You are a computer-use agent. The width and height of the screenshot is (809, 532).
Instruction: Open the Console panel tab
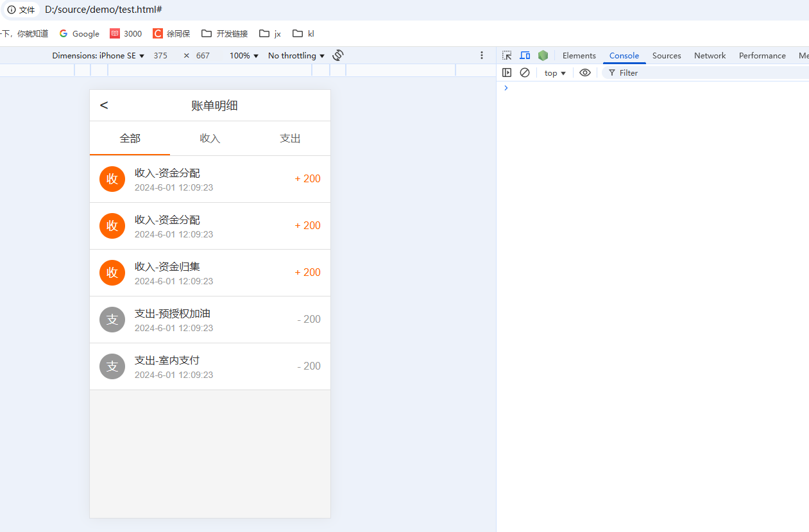click(x=624, y=56)
